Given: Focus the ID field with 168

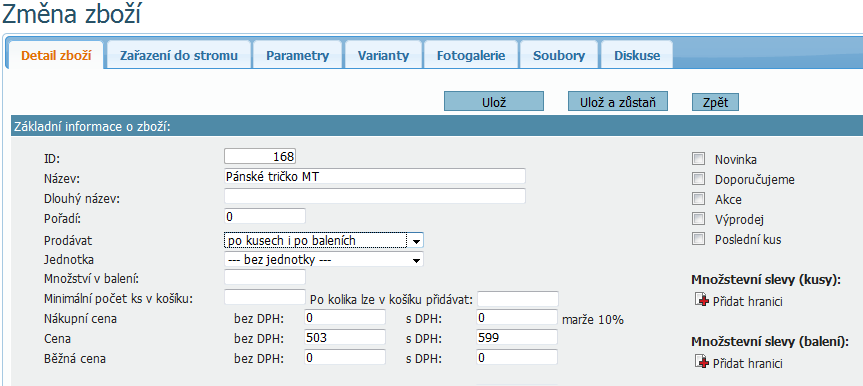Looking at the screenshot, I should [260, 156].
